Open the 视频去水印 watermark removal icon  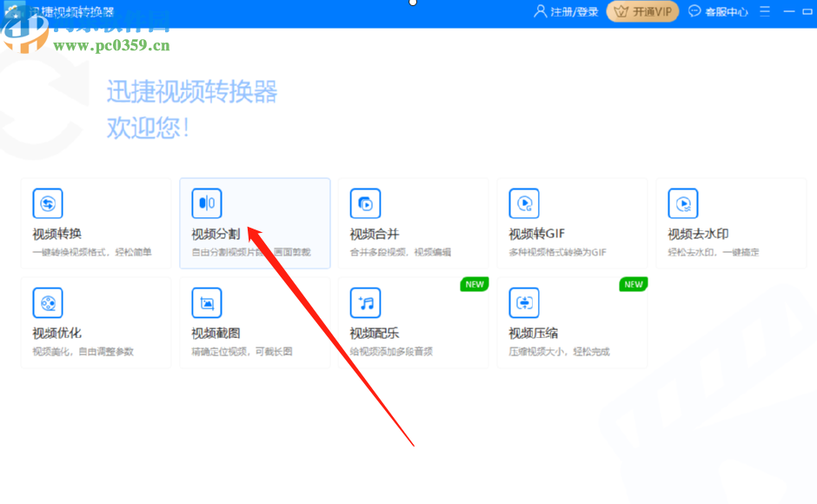(683, 203)
